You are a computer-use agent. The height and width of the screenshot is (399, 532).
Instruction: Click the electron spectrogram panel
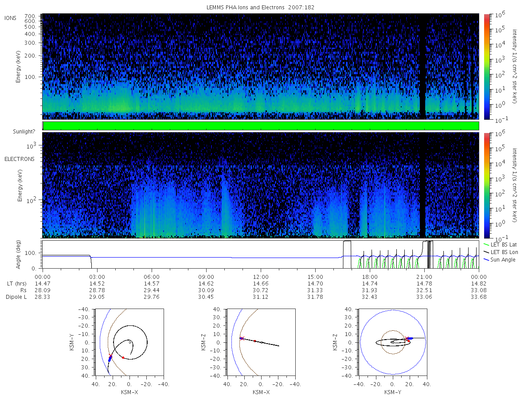261,185
